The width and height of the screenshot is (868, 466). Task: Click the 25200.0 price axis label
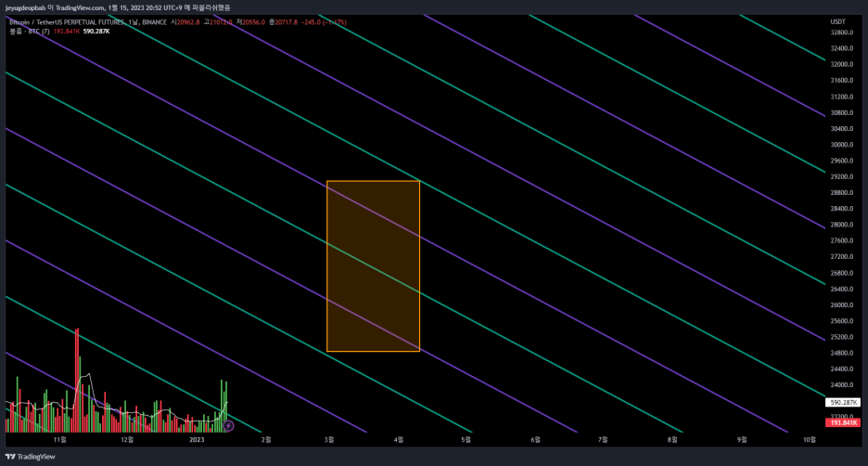[841, 337]
